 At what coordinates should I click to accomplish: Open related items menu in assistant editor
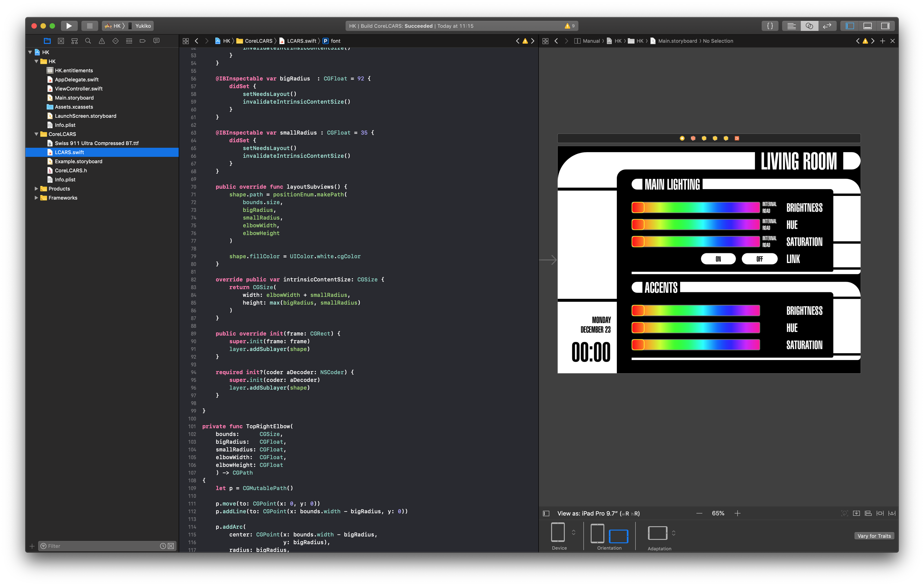[545, 41]
